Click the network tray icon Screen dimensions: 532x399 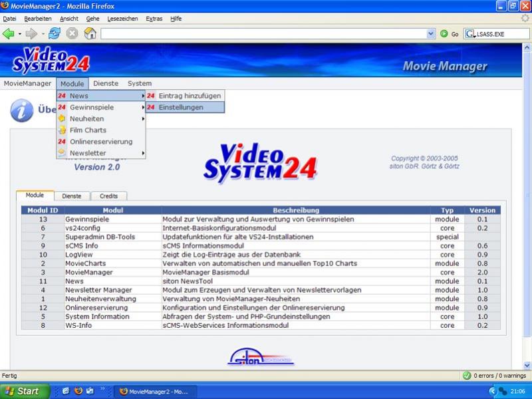(502, 391)
